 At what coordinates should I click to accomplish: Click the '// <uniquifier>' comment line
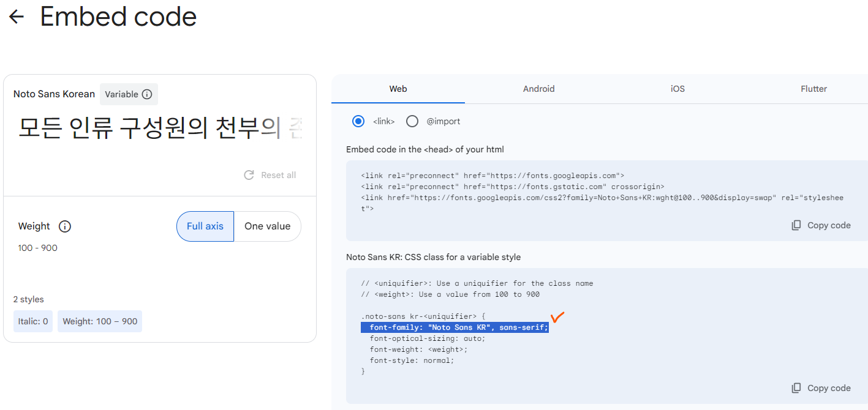coord(477,283)
